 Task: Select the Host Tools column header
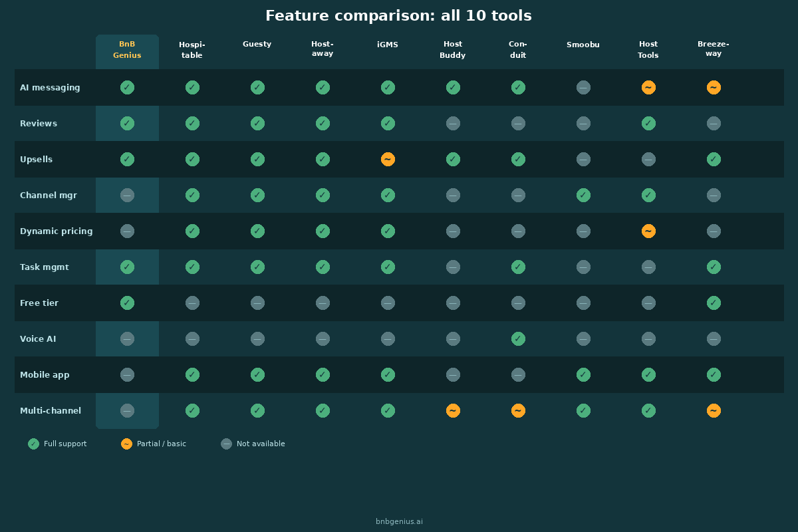pyautogui.click(x=648, y=50)
